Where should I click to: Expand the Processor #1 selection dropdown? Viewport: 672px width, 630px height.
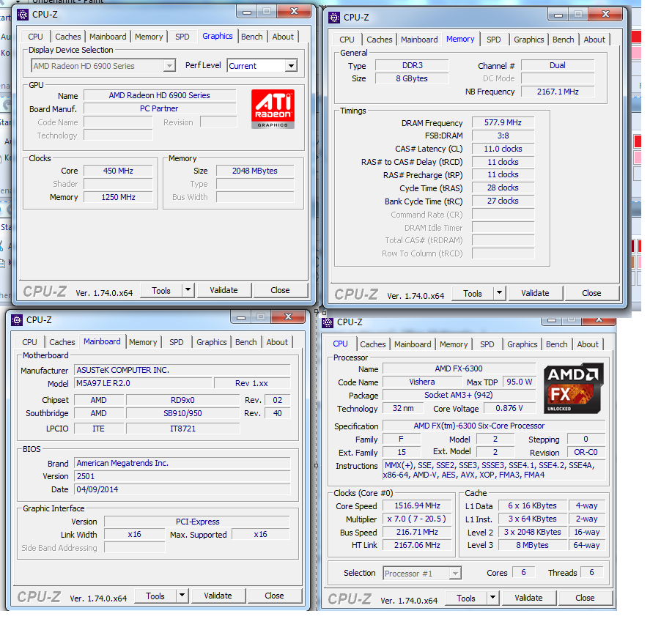[x=455, y=574]
